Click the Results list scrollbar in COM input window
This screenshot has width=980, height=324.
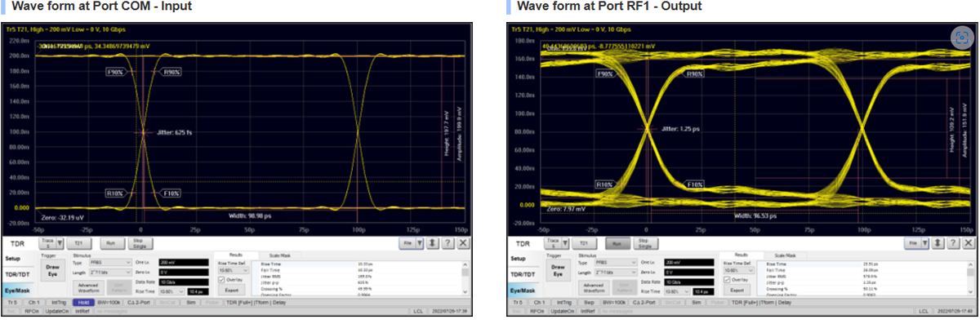pyautogui.click(x=465, y=277)
